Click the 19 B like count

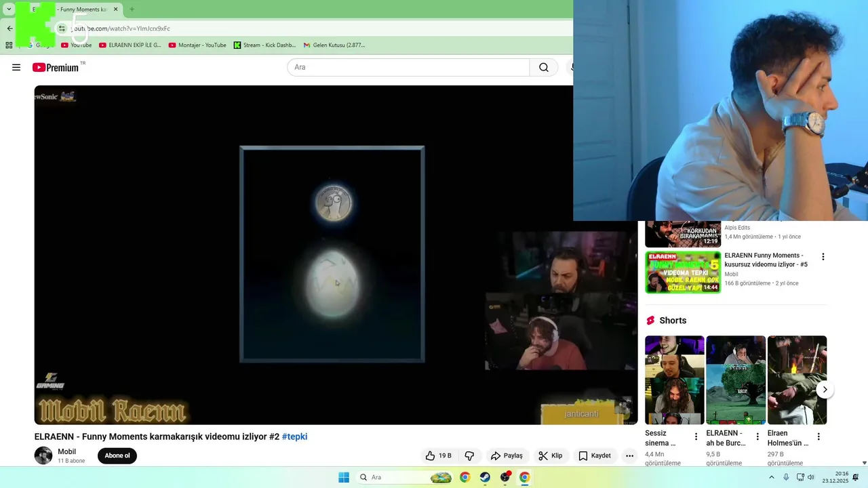click(445, 455)
